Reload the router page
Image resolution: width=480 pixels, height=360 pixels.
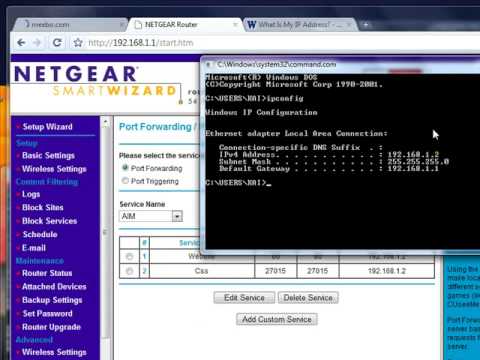(57, 43)
